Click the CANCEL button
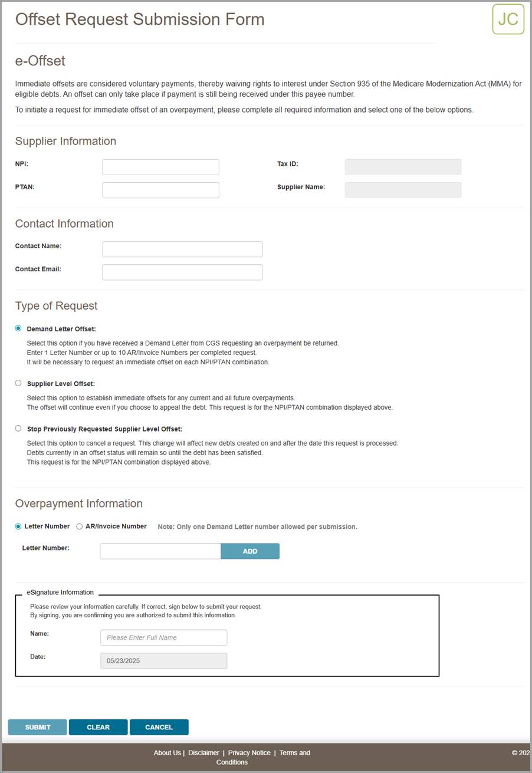 tap(159, 727)
